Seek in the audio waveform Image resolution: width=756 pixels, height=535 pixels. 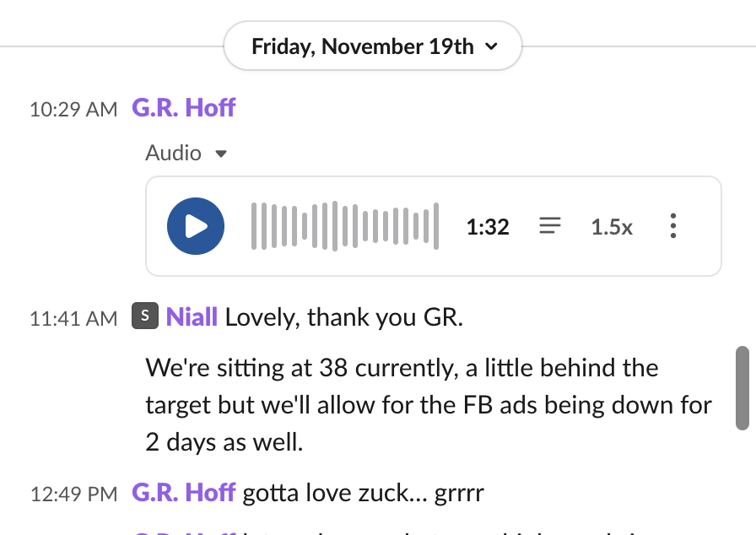point(345,226)
